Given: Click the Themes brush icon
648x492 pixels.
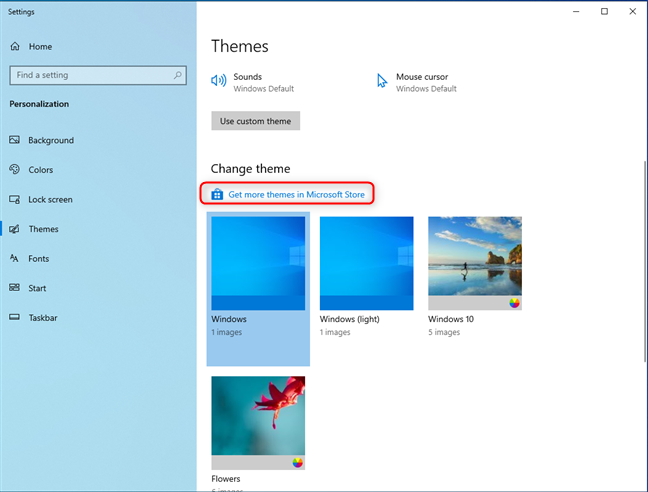Looking at the screenshot, I should point(14,229).
